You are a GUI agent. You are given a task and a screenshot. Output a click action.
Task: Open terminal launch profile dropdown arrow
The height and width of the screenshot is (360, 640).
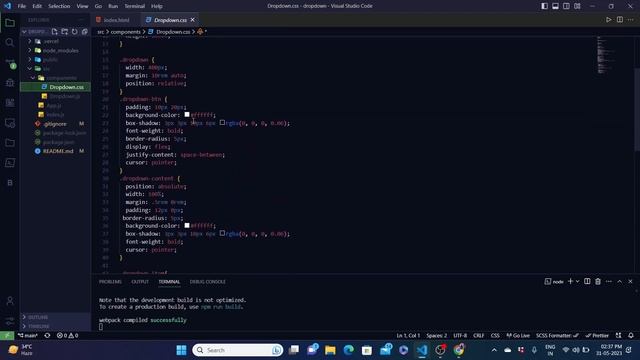577,281
